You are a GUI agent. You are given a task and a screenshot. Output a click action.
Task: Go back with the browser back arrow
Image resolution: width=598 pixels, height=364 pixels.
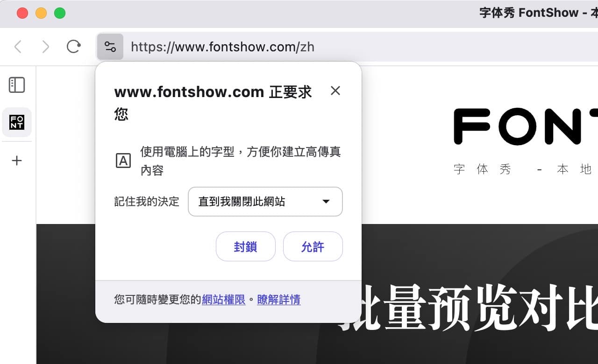pyautogui.click(x=18, y=47)
